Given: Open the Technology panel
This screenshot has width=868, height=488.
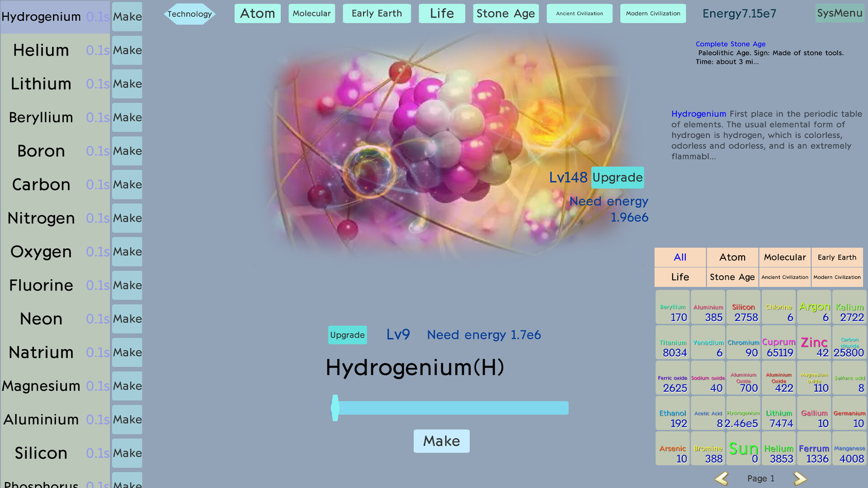Looking at the screenshot, I should click(x=189, y=14).
